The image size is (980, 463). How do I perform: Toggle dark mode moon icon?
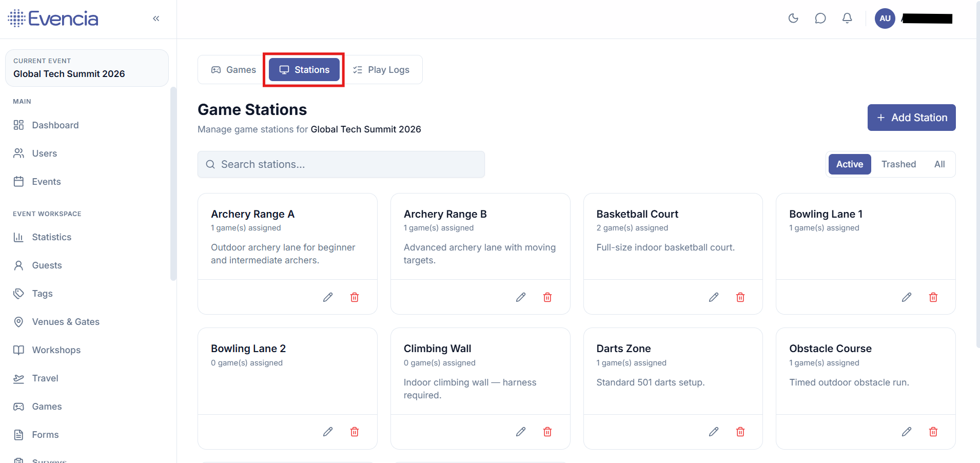click(x=793, y=18)
